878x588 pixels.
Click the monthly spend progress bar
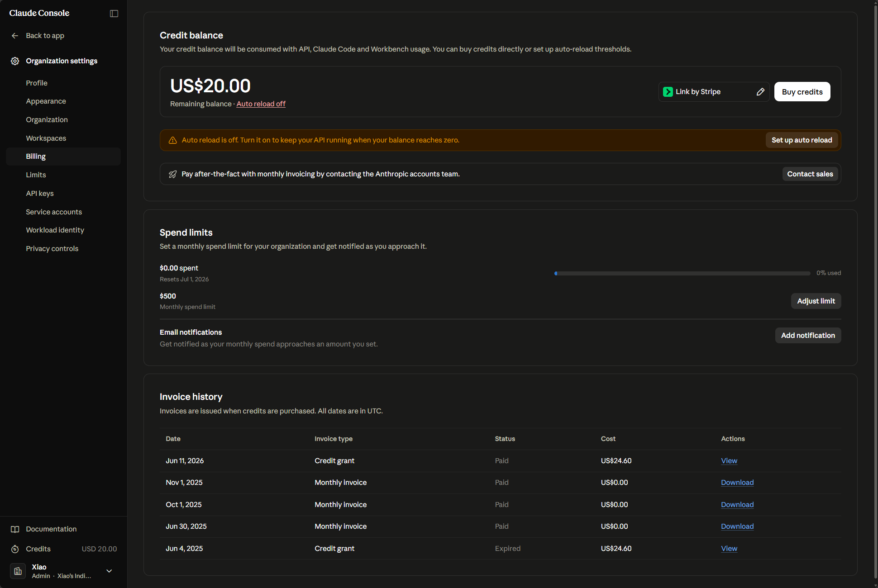(x=682, y=273)
